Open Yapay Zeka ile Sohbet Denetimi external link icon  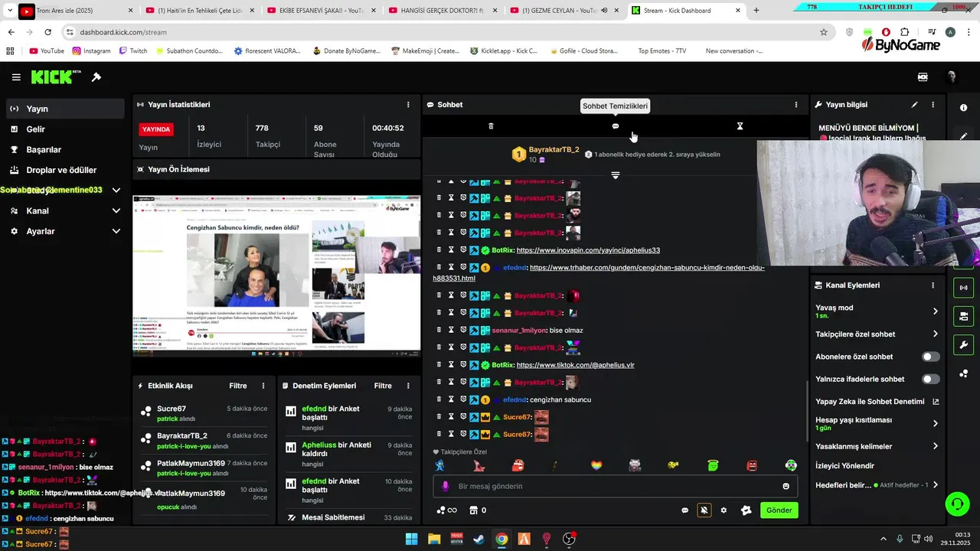pyautogui.click(x=936, y=402)
